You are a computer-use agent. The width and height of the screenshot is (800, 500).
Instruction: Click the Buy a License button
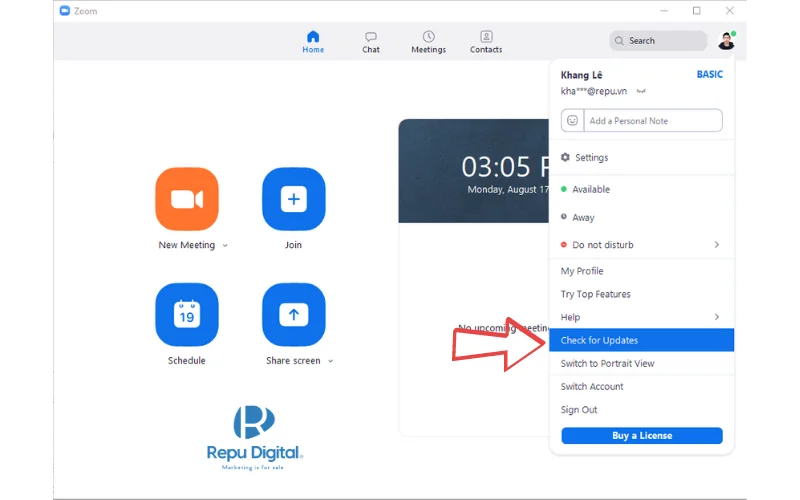coord(642,436)
